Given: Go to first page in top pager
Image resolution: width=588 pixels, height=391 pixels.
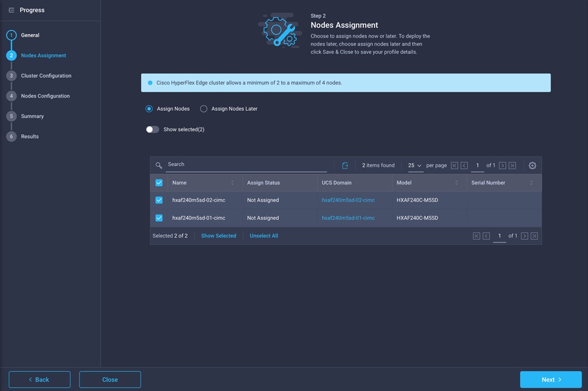Looking at the screenshot, I should click(x=454, y=166).
